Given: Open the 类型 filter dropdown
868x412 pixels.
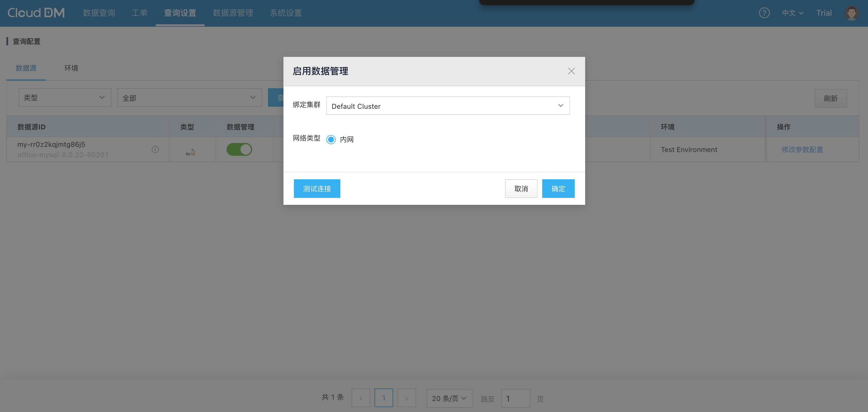Looking at the screenshot, I should (x=65, y=98).
